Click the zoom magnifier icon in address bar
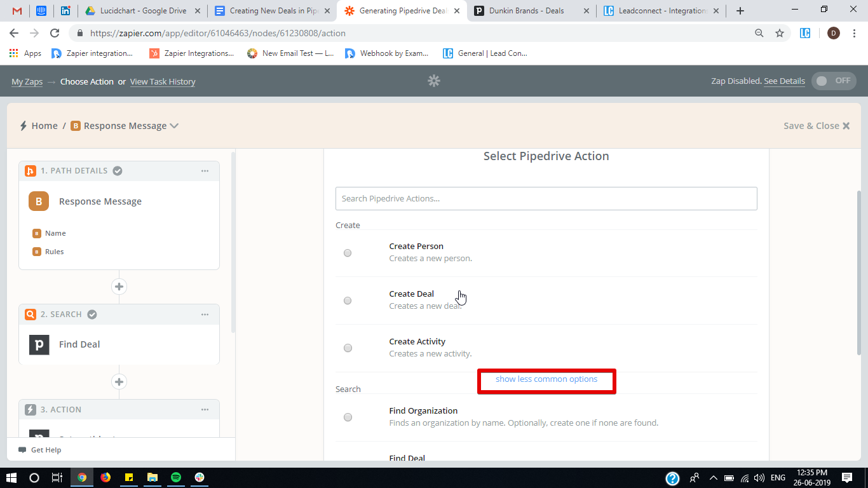This screenshot has width=868, height=488. pyautogui.click(x=759, y=33)
